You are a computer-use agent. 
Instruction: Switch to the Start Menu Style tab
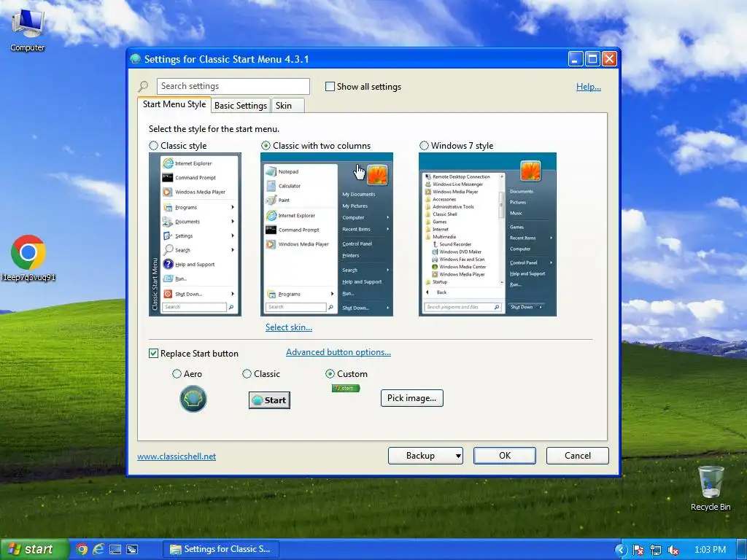click(174, 104)
